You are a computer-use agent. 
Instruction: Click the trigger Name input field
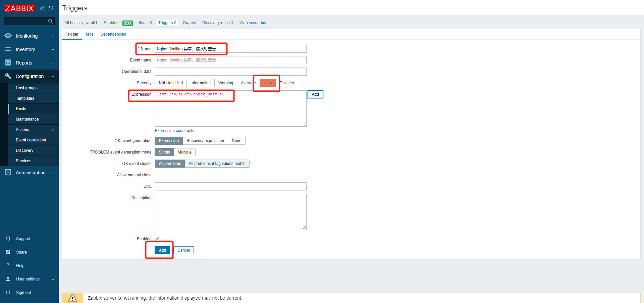[x=230, y=49]
